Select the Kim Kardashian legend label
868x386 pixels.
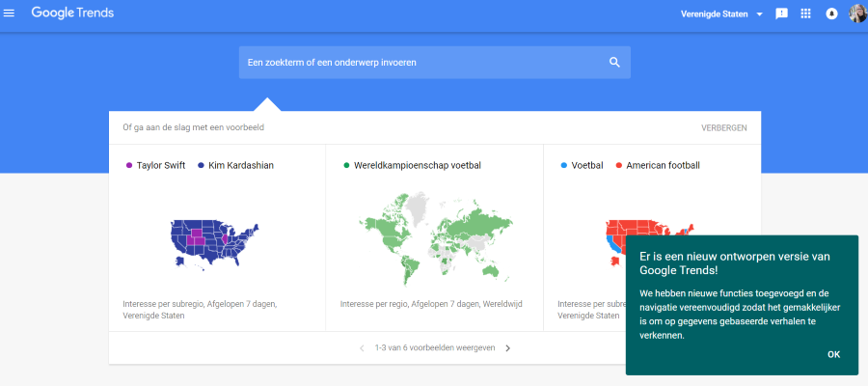(240, 166)
